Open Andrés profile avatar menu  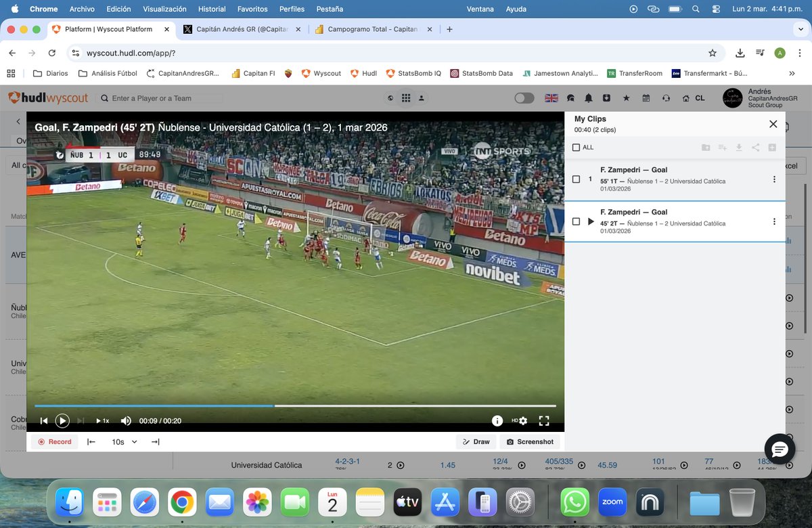[x=733, y=98]
